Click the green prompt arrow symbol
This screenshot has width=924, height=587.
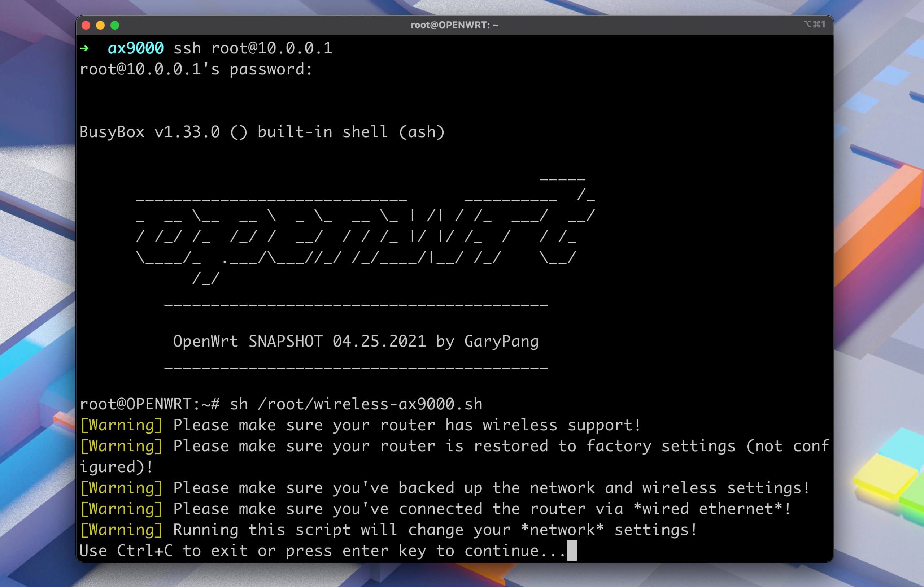coord(84,48)
